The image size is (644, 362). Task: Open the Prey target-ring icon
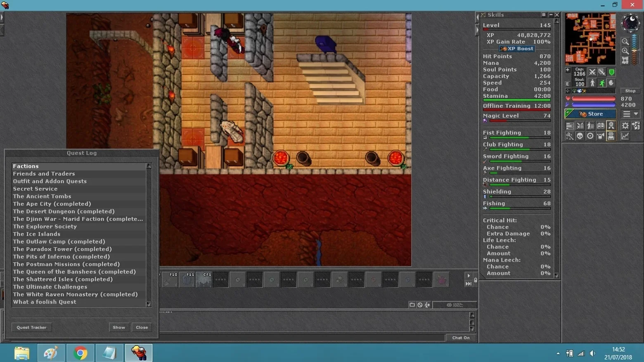pos(590,136)
